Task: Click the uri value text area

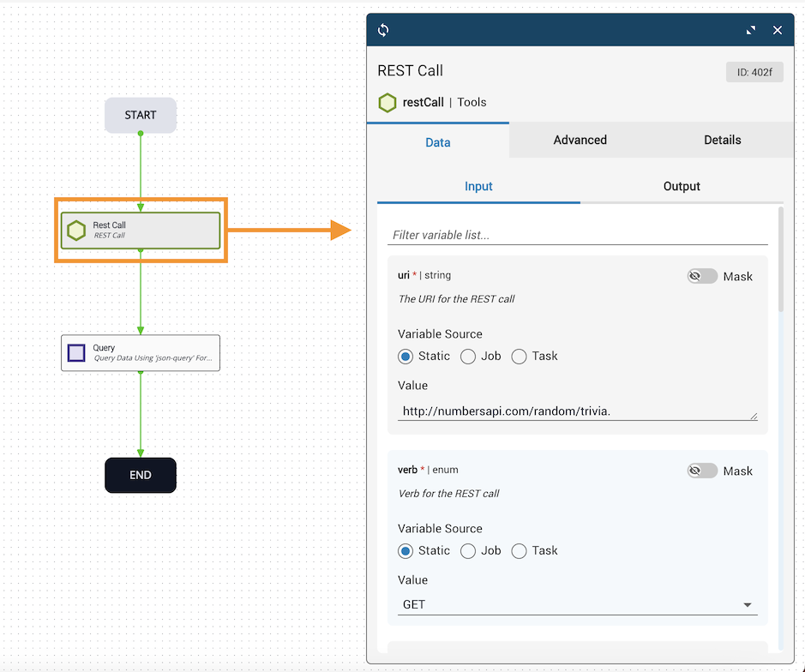Action: [578, 411]
